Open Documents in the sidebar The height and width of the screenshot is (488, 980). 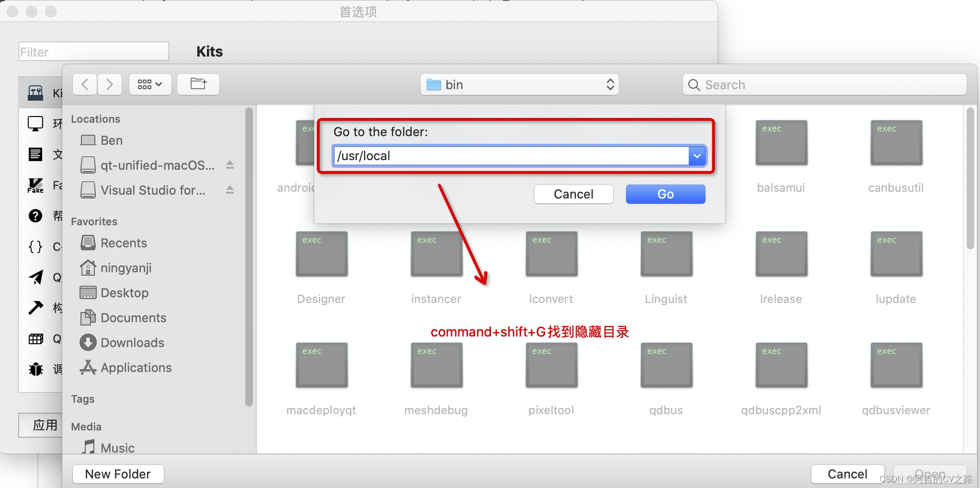click(x=123, y=318)
